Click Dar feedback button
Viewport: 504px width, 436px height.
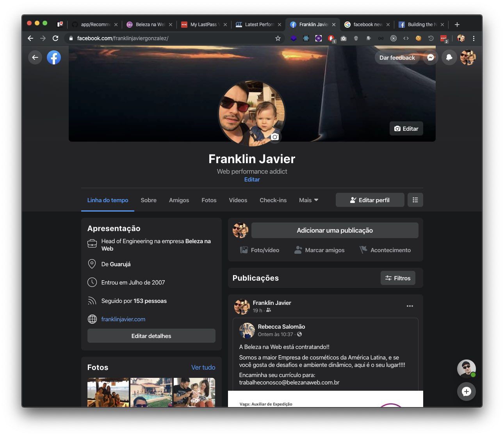397,57
